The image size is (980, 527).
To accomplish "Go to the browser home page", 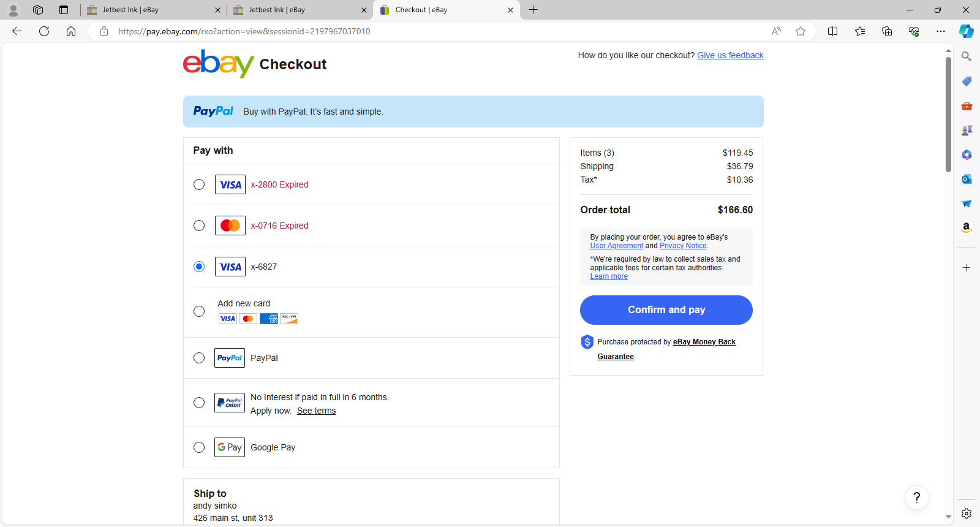I will pos(71,31).
